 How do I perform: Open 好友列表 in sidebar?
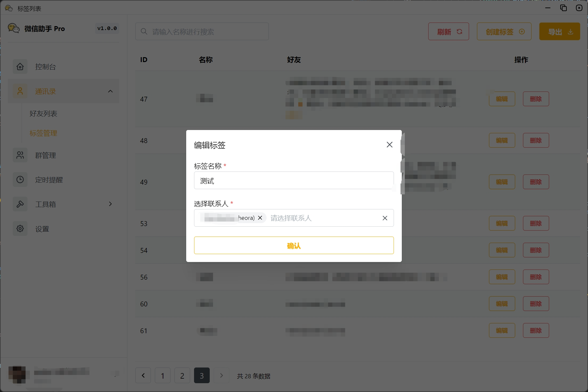pos(43,114)
